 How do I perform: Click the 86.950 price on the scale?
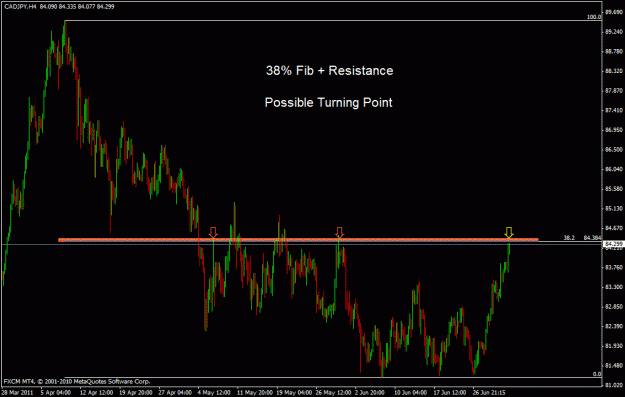point(614,130)
